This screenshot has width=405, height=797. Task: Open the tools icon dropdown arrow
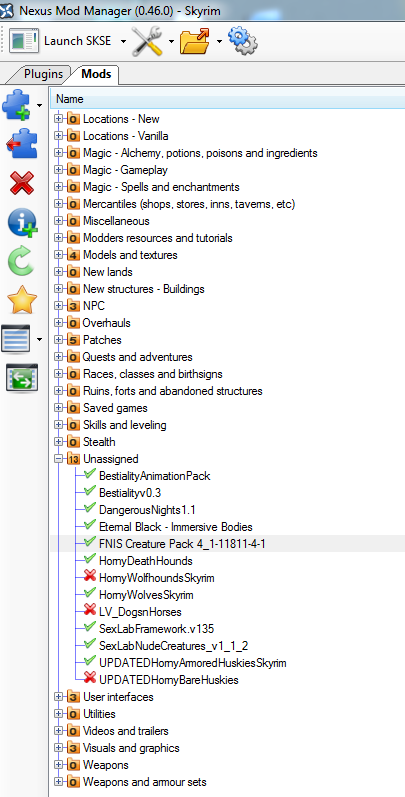[x=172, y=42]
